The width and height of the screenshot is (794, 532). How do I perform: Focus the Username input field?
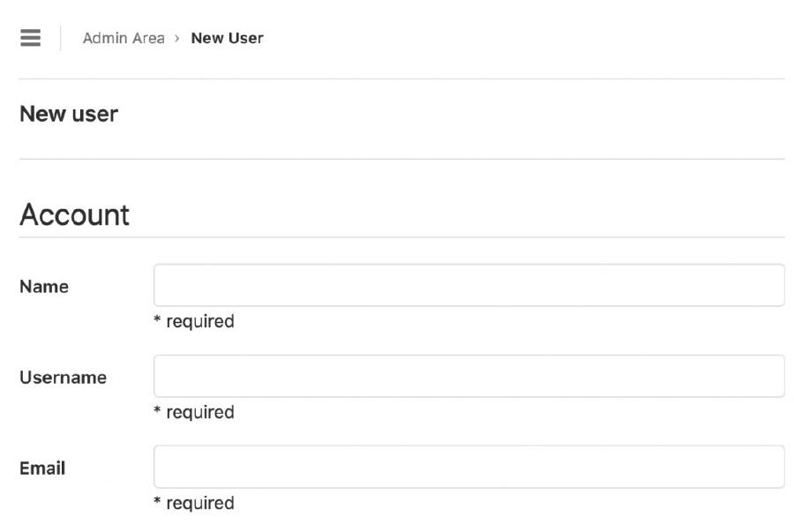(469, 376)
